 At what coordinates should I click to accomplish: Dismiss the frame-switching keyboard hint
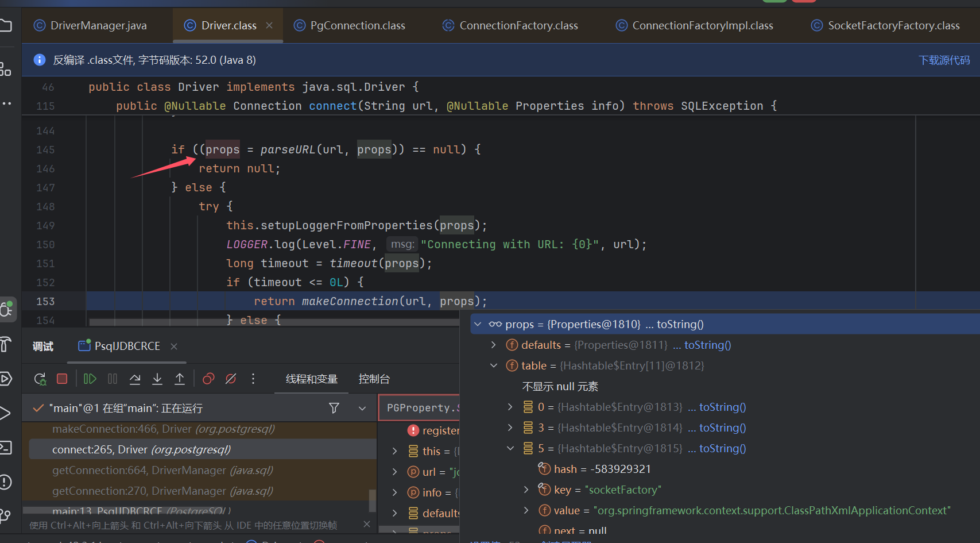coord(367,524)
